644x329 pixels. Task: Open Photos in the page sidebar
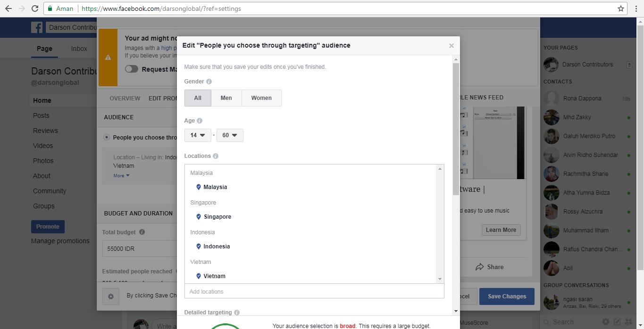pos(43,161)
